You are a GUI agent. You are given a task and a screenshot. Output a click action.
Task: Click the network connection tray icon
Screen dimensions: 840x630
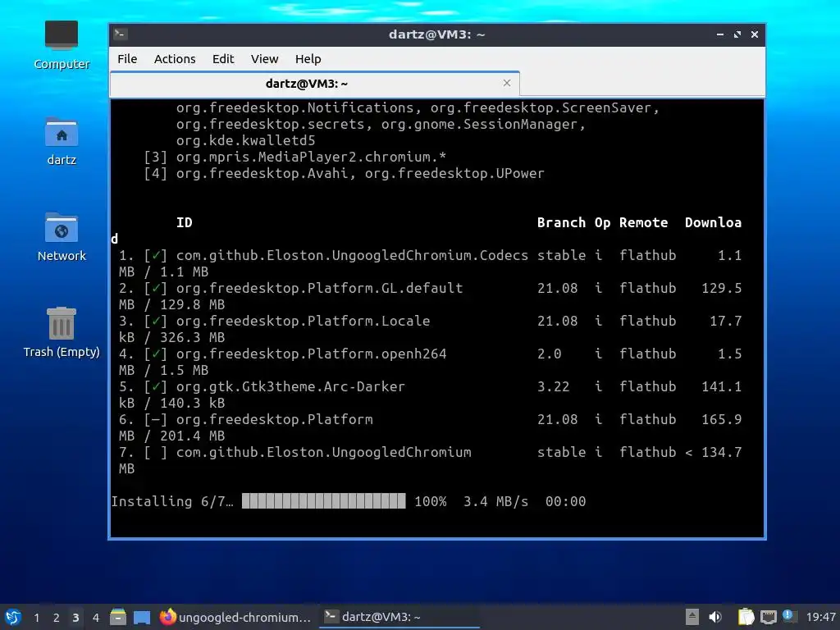tap(768, 617)
